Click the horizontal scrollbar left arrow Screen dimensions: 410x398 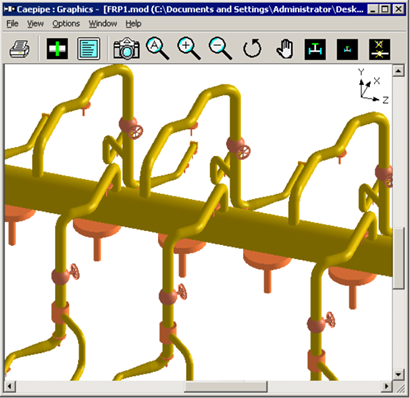tap(9, 387)
